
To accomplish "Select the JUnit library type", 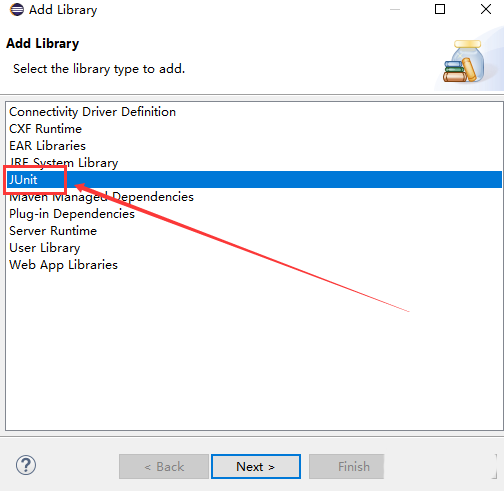I will coord(254,180).
